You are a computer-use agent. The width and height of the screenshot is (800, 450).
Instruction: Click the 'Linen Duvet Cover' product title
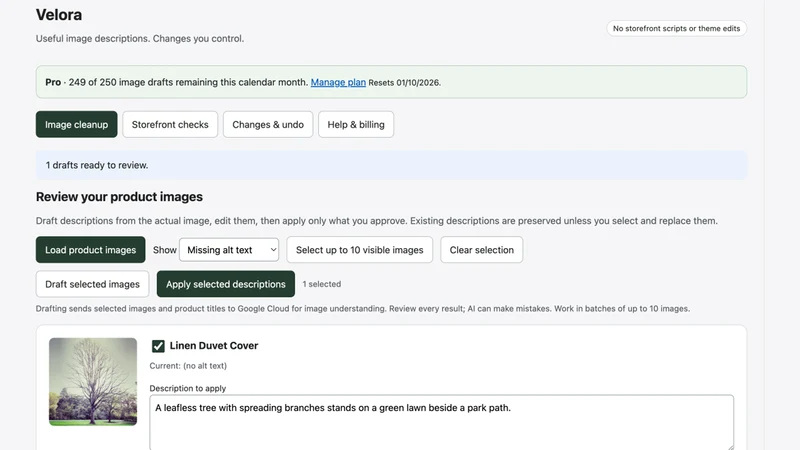(214, 345)
